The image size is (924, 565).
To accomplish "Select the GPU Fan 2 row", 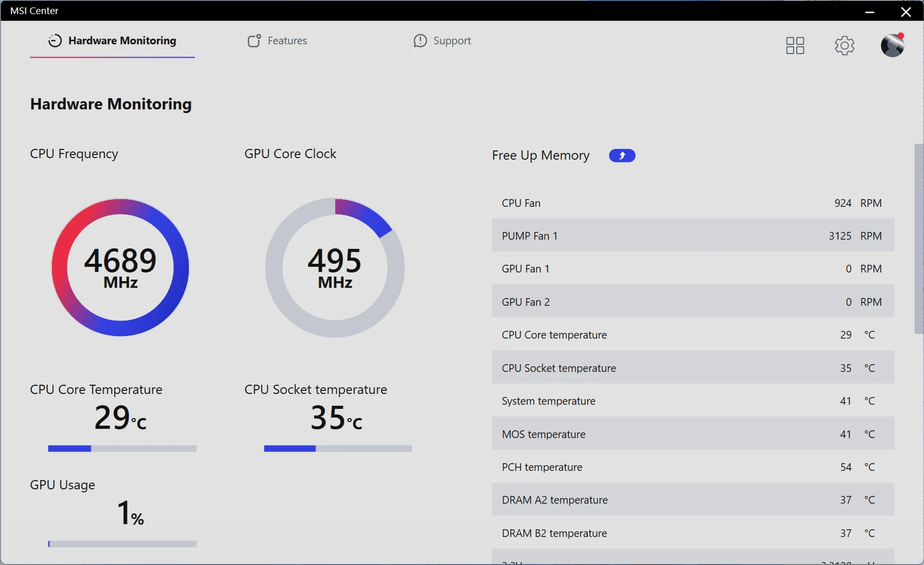I will pos(693,302).
